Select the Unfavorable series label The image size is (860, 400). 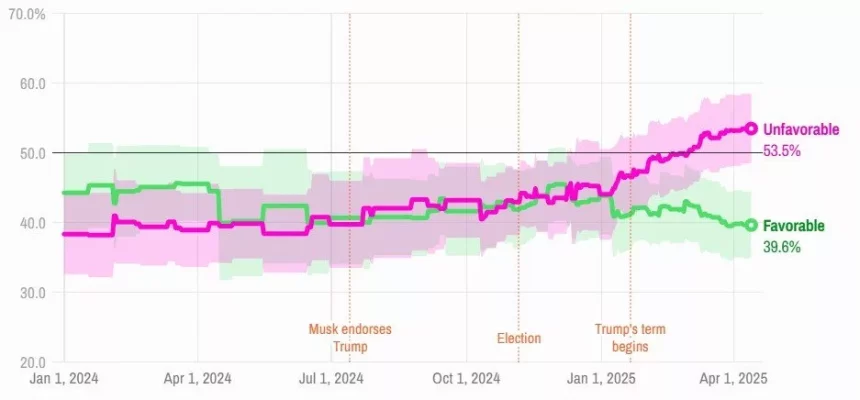pyautogui.click(x=801, y=129)
